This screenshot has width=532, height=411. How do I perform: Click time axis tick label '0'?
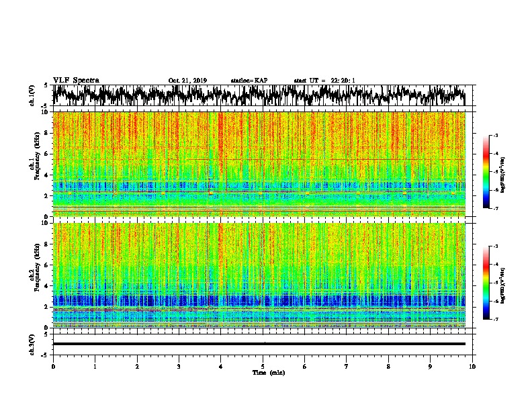[53, 367]
